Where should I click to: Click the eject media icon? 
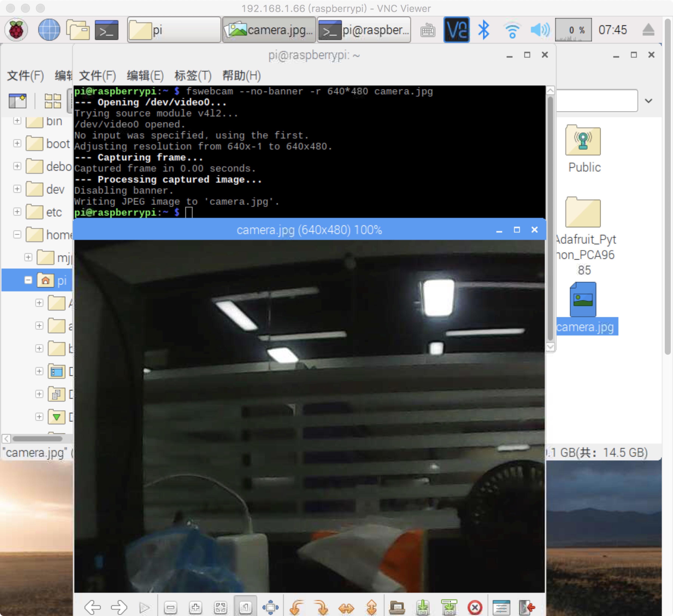pos(648,30)
